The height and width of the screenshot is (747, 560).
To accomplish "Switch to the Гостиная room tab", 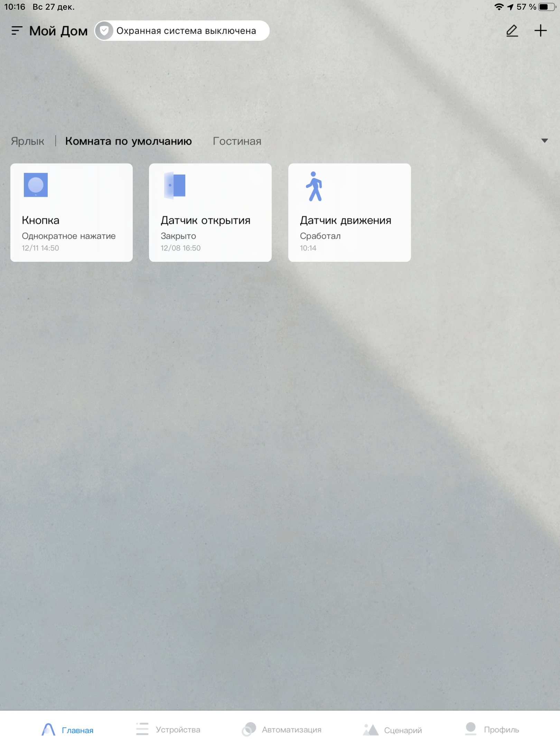I will [237, 141].
